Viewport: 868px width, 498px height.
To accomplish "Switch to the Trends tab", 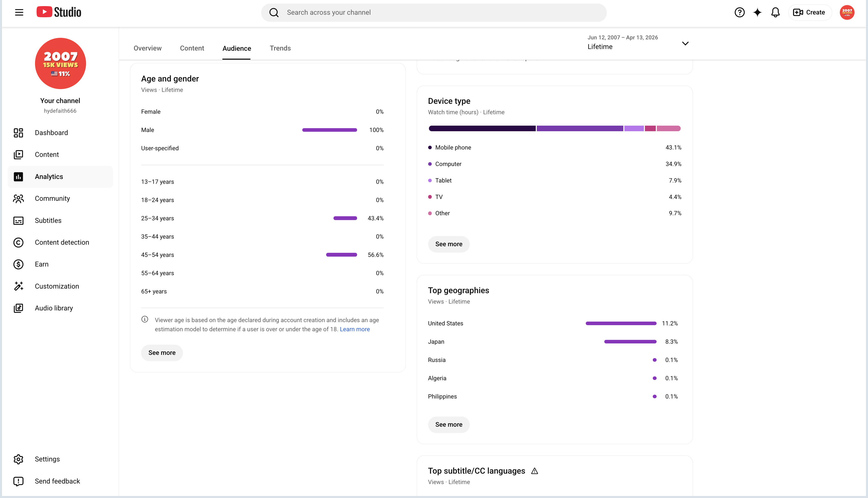I will tap(280, 48).
